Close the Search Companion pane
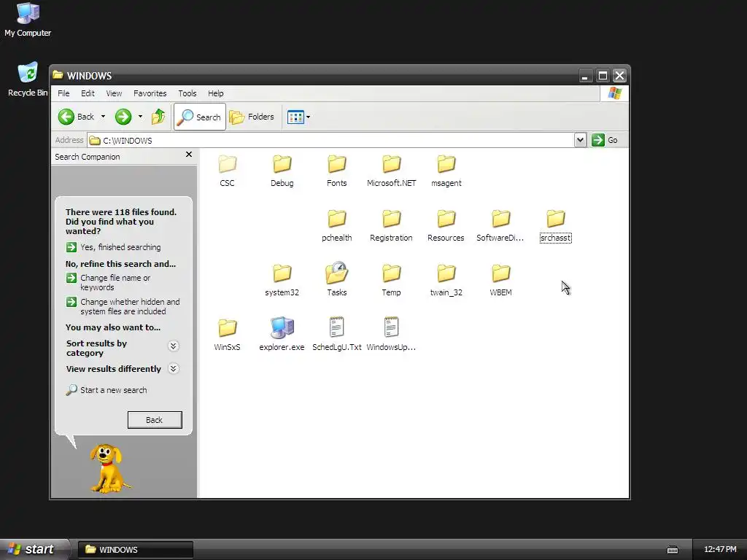The image size is (747, 560). 189,155
